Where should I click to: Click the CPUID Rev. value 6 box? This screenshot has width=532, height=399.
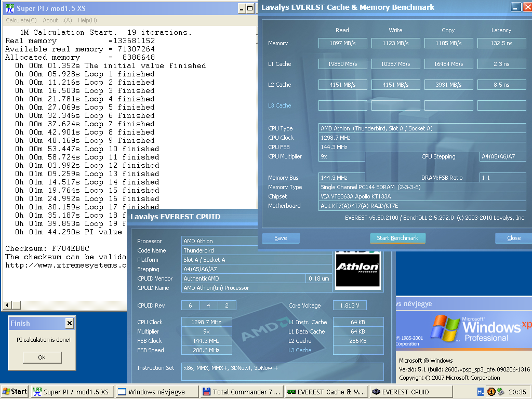190,305
